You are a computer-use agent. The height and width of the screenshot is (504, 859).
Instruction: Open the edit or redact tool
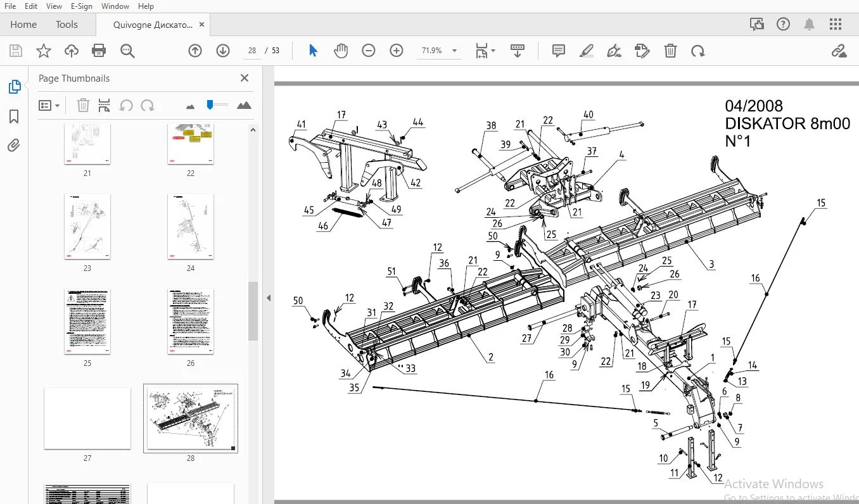click(642, 51)
